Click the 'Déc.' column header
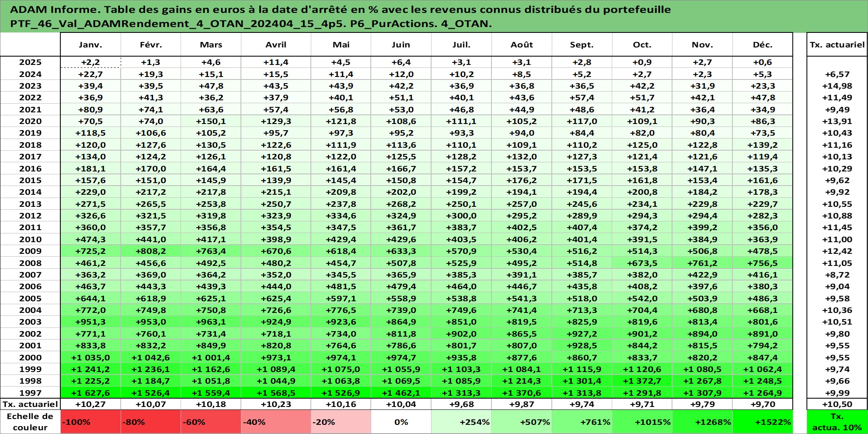The image size is (868, 434). 763,45
